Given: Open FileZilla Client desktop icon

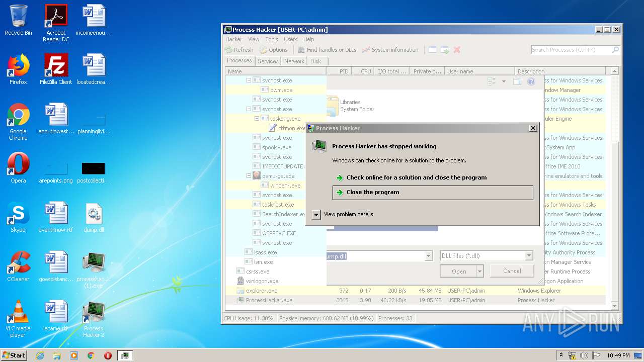Looking at the screenshot, I should 56,69.
